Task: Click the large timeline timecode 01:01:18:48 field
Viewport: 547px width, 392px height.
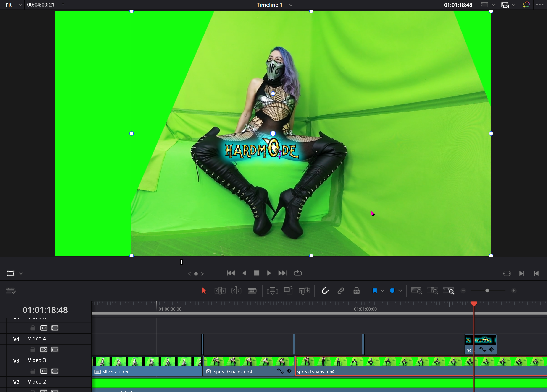Action: point(45,310)
